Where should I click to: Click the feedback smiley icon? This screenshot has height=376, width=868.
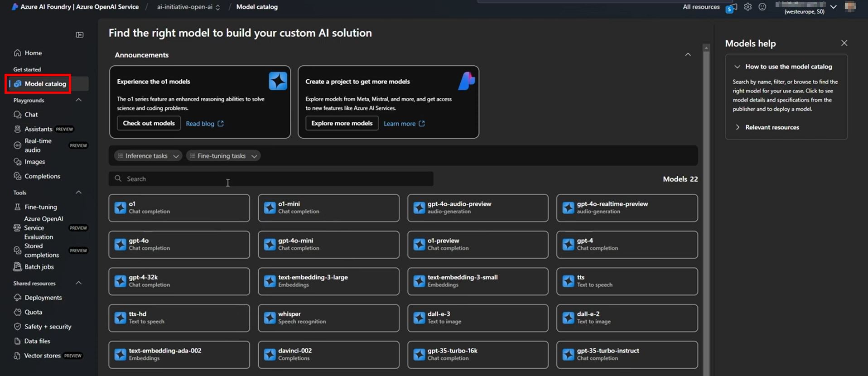(x=762, y=7)
